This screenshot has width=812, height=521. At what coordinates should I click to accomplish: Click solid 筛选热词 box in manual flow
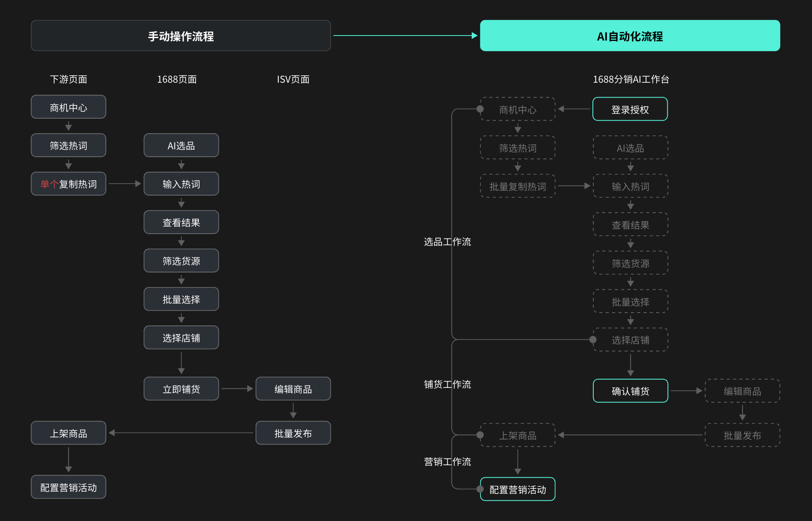pyautogui.click(x=69, y=145)
